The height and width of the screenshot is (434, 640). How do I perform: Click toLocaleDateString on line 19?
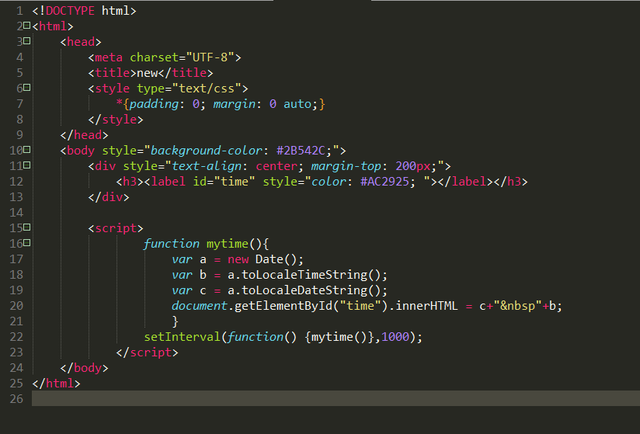[304, 290]
